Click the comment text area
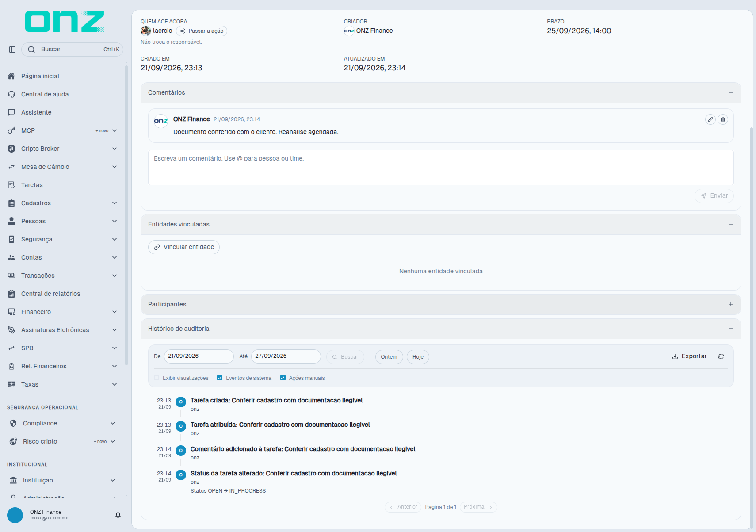Image resolution: width=756 pixels, height=532 pixels. pos(441,168)
